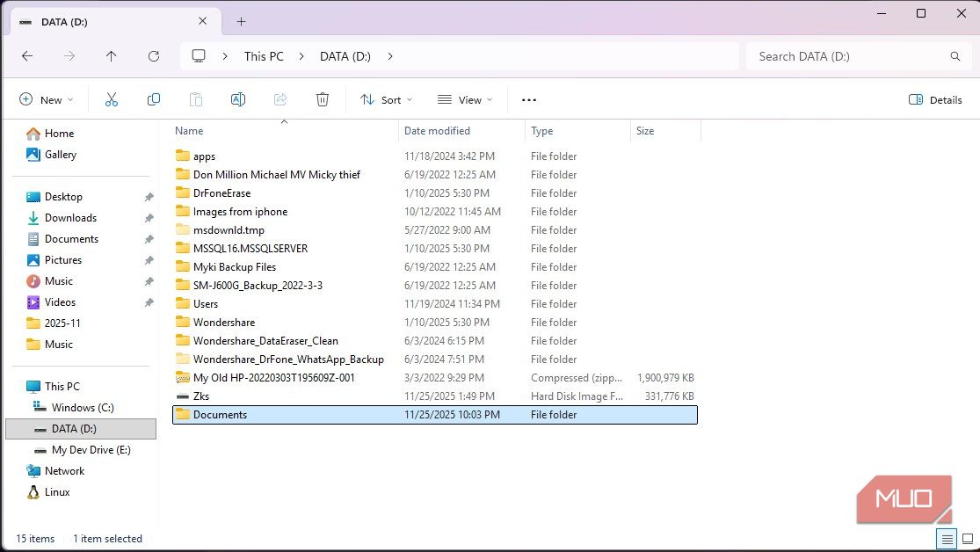The width and height of the screenshot is (980, 552).
Task: Toggle the Details pane
Action: coord(935,100)
